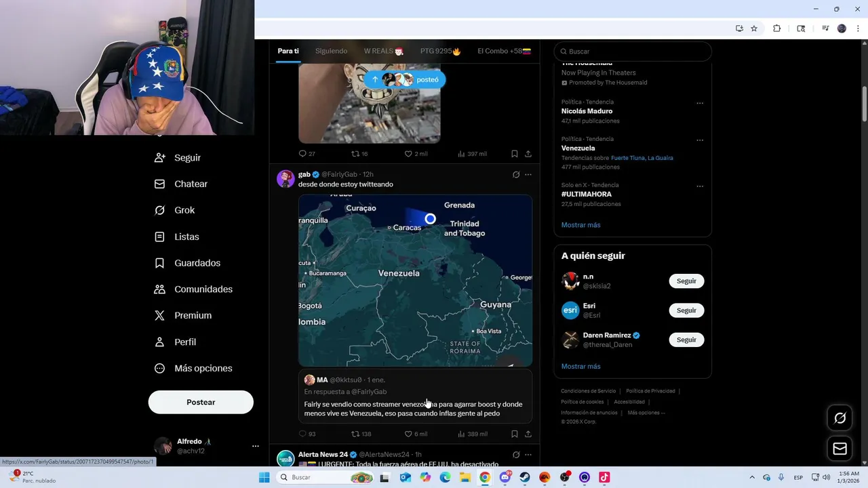The width and height of the screenshot is (868, 488).
Task: Open Comunidades in the sidebar
Action: (x=193, y=289)
